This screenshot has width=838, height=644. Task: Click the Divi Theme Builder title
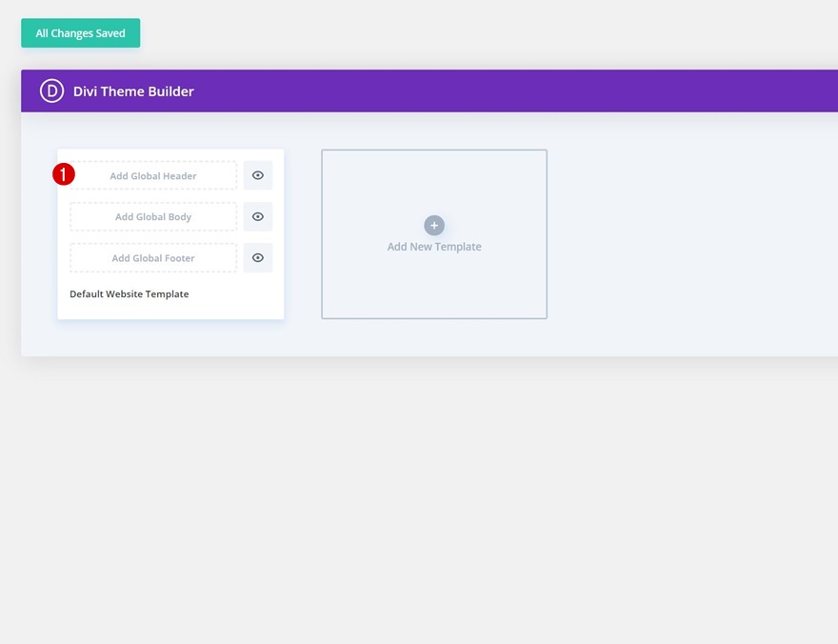133,91
